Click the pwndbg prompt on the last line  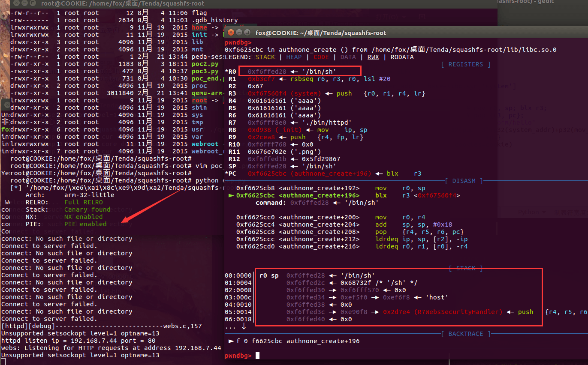238,356
